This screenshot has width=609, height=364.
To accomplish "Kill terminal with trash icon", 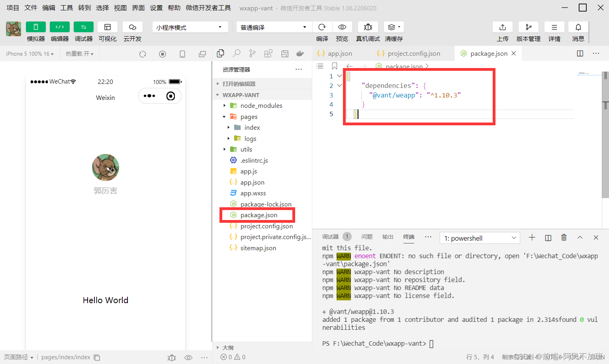I will point(564,237).
